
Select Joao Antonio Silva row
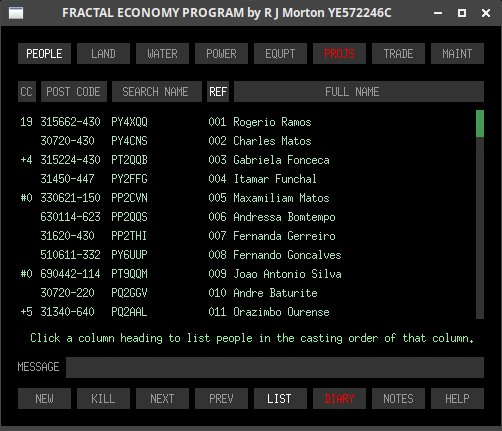(287, 274)
